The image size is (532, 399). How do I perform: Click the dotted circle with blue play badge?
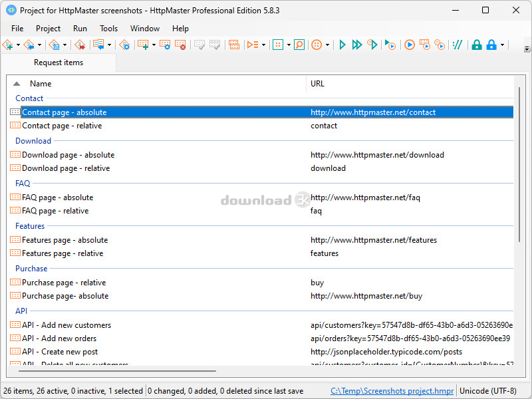pos(440,45)
